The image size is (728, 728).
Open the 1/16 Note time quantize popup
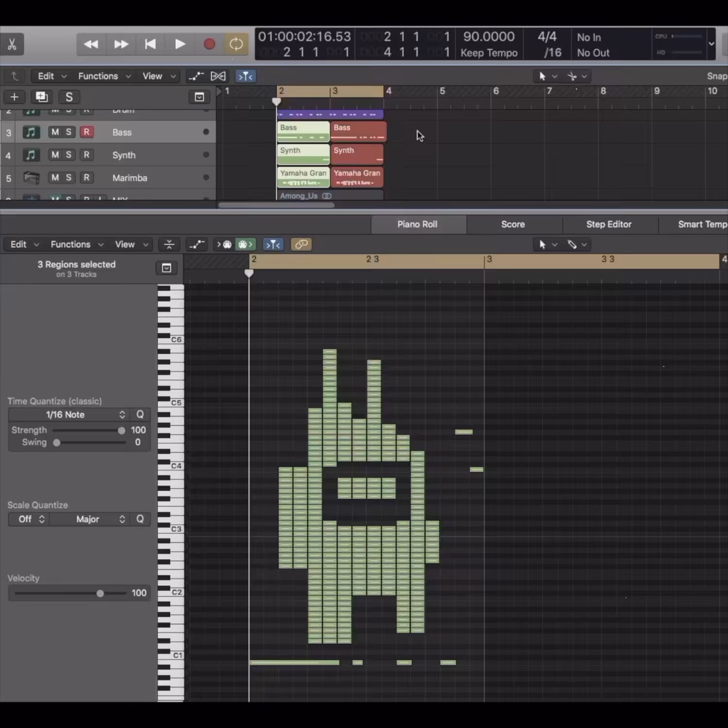tap(68, 414)
